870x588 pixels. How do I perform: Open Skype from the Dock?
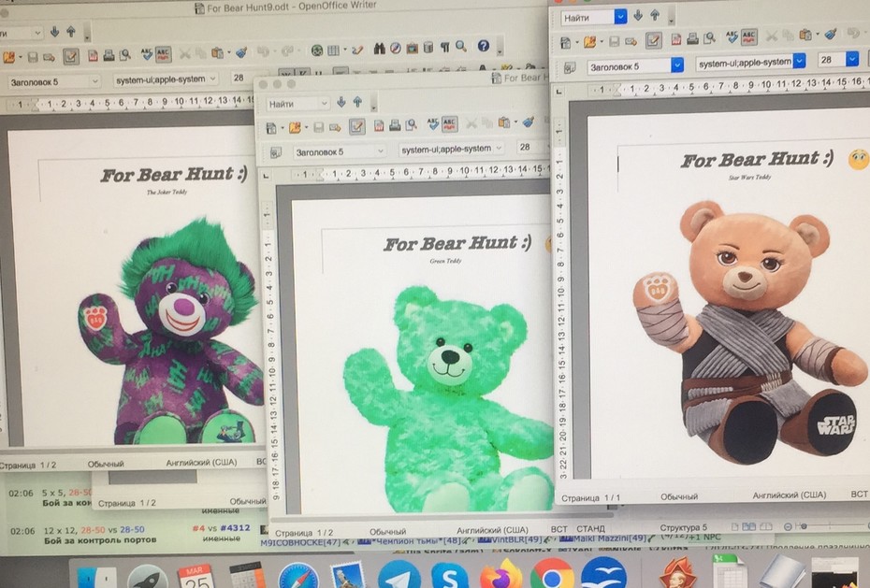(449, 575)
